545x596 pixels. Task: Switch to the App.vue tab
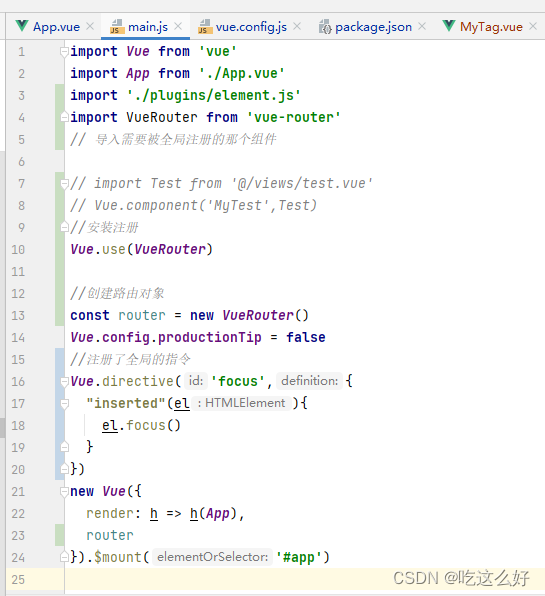click(56, 27)
